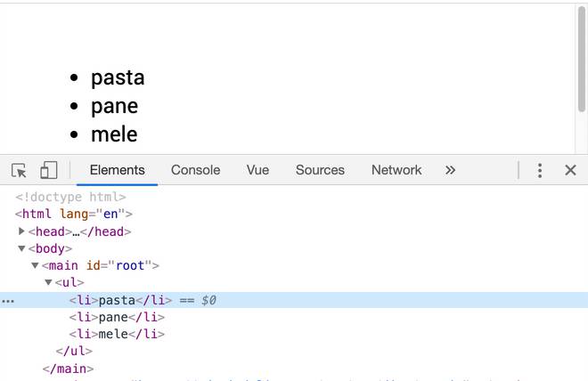588x381 pixels.
Task: Expand the head element node
Action: tap(22, 231)
